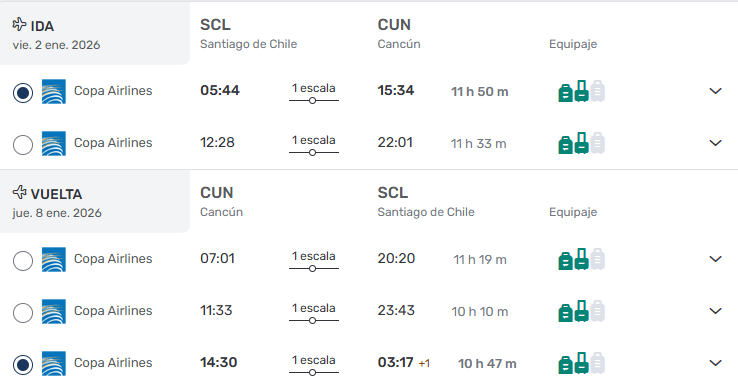Expand details of the 14:30 return flight

pyautogui.click(x=715, y=363)
